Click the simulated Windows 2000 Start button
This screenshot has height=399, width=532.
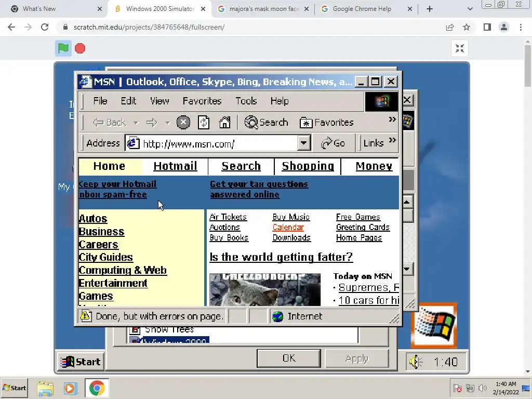tap(81, 362)
